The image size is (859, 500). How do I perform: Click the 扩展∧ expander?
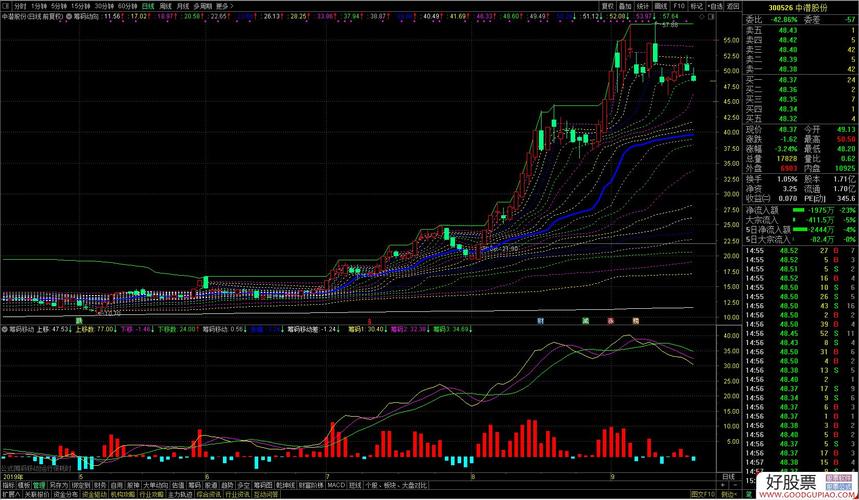coord(10,494)
